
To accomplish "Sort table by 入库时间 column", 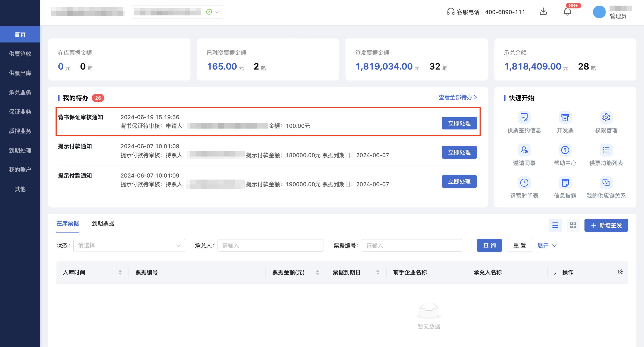I will pos(120,272).
